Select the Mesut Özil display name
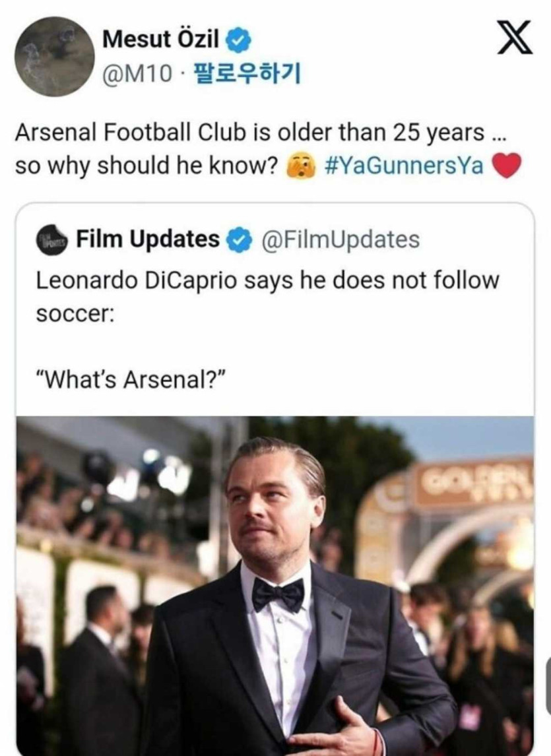551x756 pixels. point(161,42)
